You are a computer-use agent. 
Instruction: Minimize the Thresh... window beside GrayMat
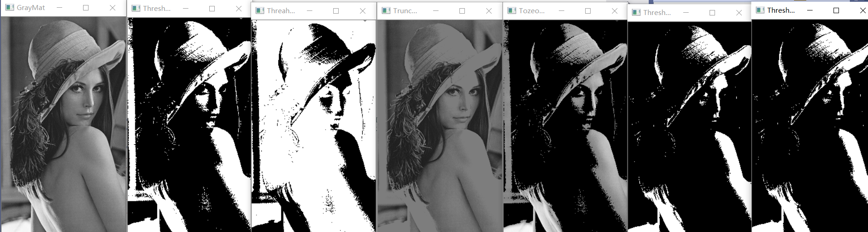tap(186, 8)
